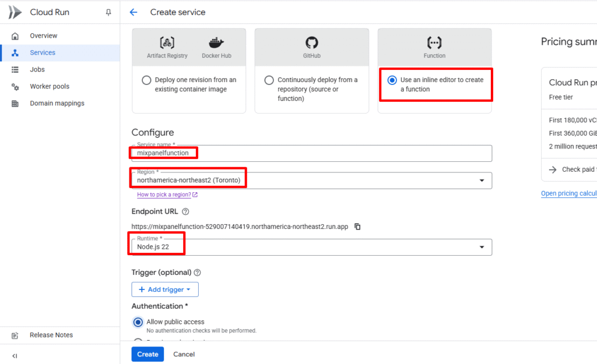The image size is (597, 364).
Task: Select Allow public access radio button
Action: click(138, 322)
